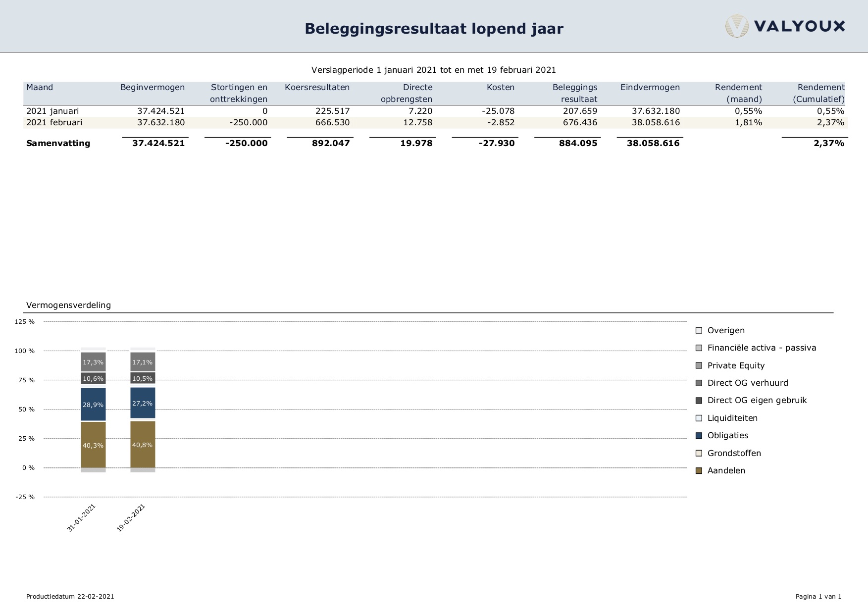Click the 666.530 Koersresultaten value
Viewport: 868px width, 614px height.
click(332, 122)
